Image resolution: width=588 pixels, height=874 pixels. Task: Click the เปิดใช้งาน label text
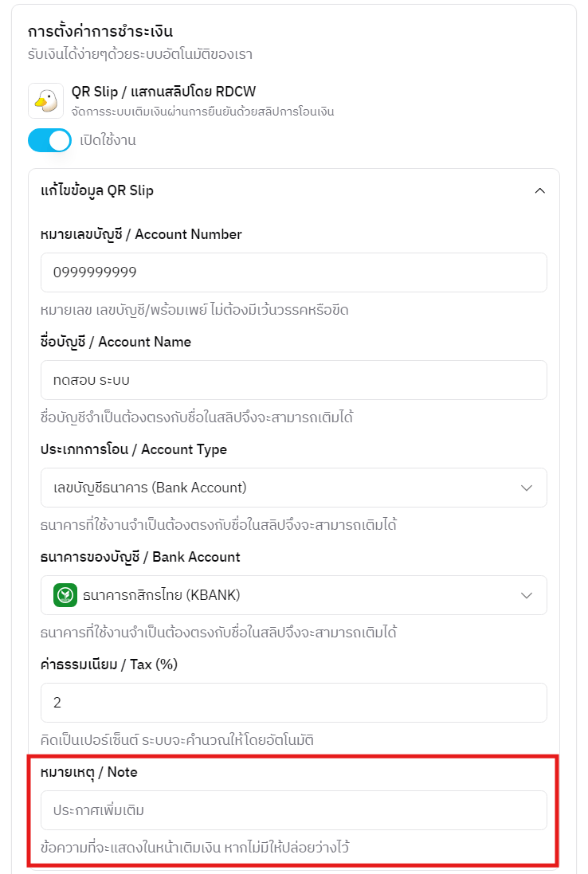point(108,140)
